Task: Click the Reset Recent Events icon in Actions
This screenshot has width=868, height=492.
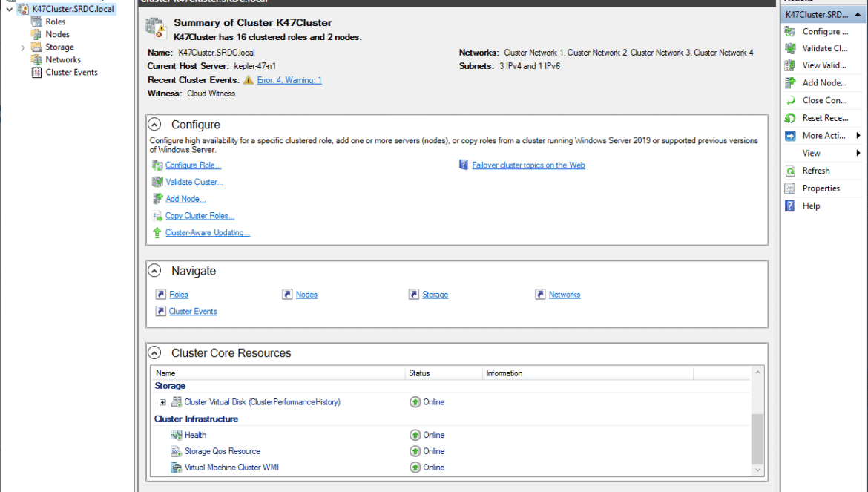Action: (791, 118)
